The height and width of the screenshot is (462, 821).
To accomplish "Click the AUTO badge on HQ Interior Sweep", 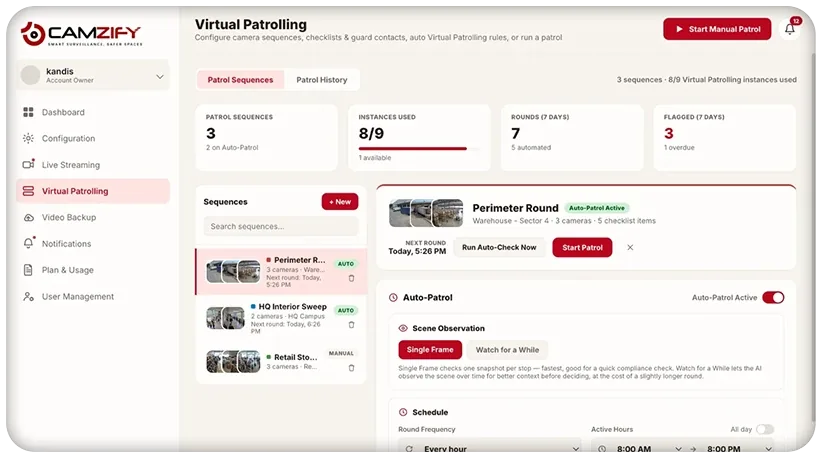I will tap(346, 311).
